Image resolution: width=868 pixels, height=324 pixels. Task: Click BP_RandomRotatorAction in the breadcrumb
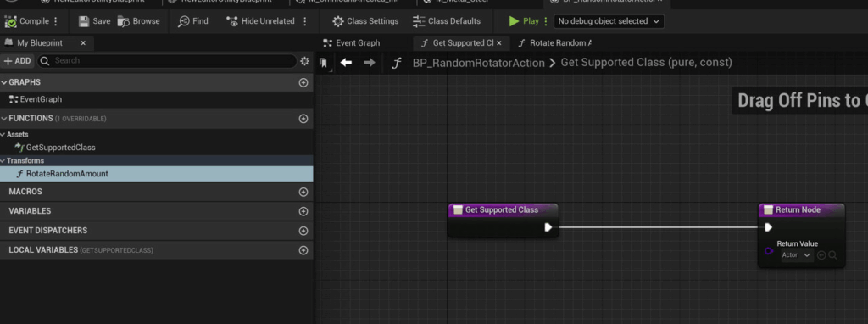click(x=478, y=63)
